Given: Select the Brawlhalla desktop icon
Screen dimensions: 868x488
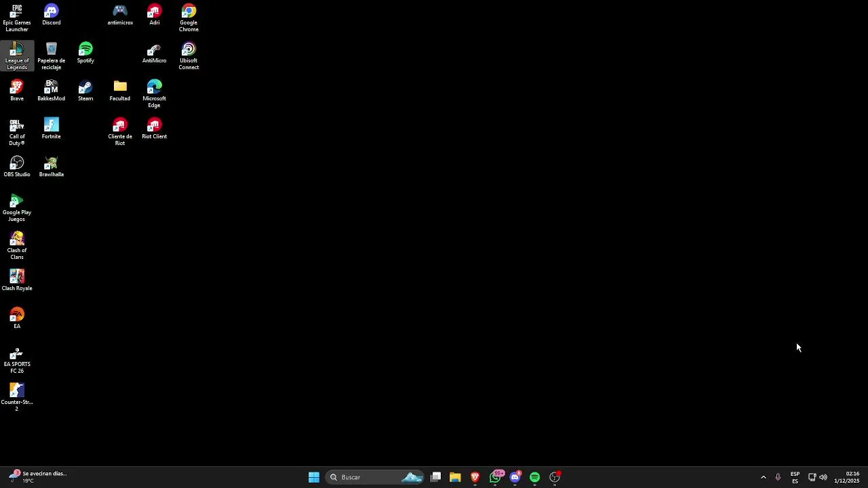Looking at the screenshot, I should (51, 167).
